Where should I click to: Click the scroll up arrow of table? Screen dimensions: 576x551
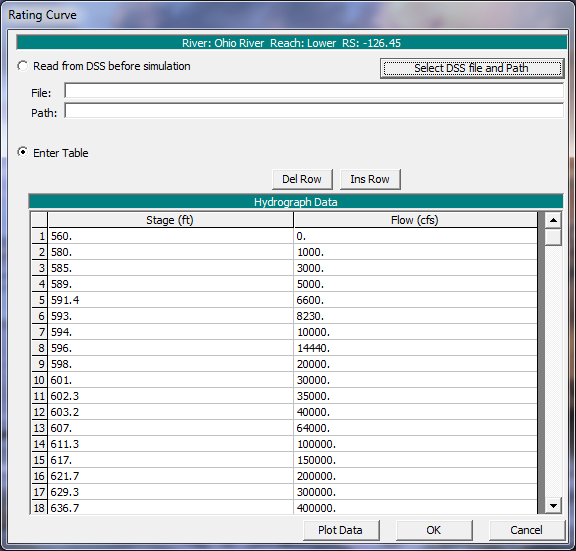click(553, 220)
